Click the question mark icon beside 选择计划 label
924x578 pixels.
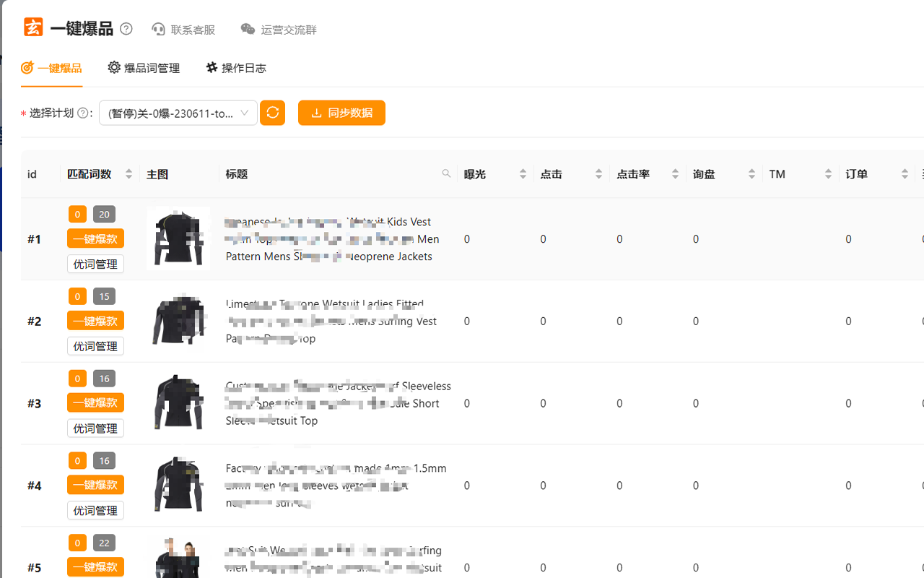coord(82,113)
